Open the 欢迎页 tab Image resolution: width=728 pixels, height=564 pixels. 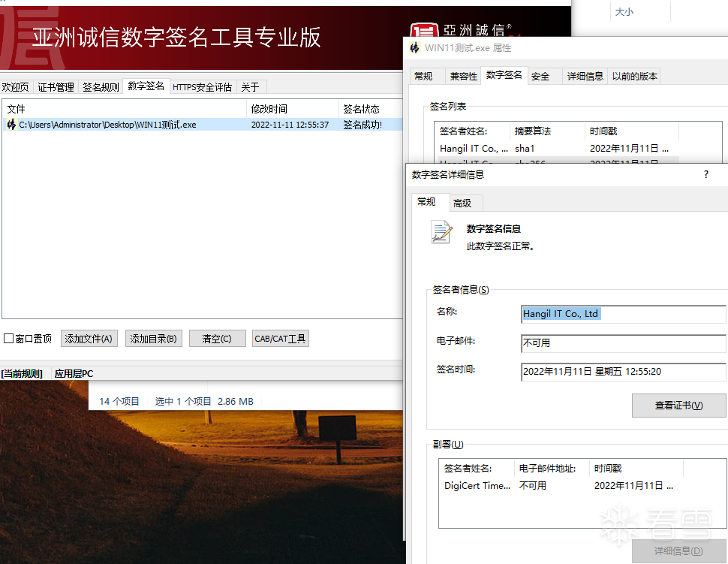(15, 87)
